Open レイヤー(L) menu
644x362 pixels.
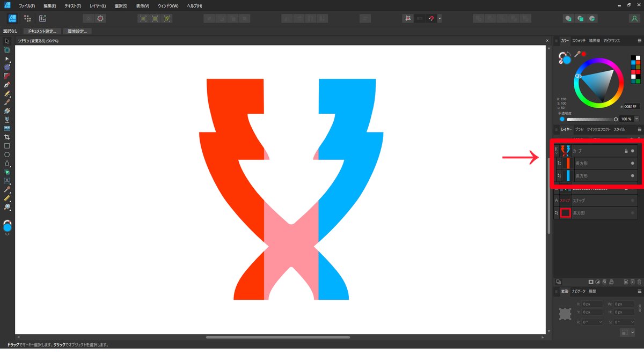pos(98,5)
